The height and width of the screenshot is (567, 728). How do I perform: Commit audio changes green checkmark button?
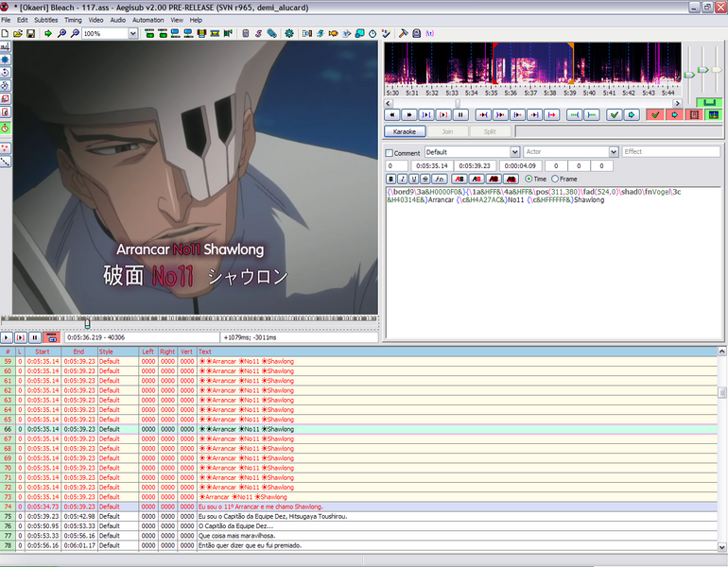click(615, 114)
